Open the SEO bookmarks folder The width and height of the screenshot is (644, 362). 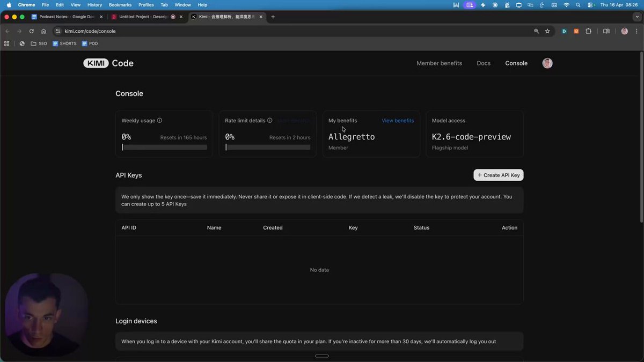(x=39, y=43)
